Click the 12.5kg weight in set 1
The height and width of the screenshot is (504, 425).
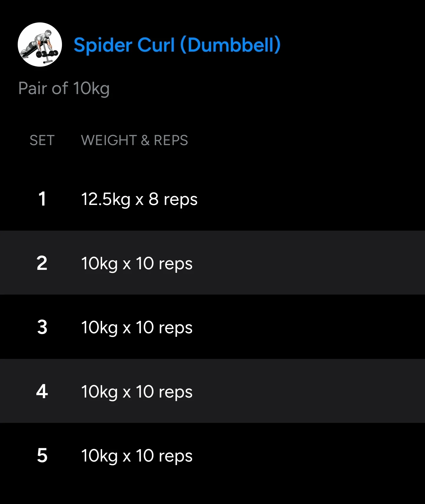(105, 199)
